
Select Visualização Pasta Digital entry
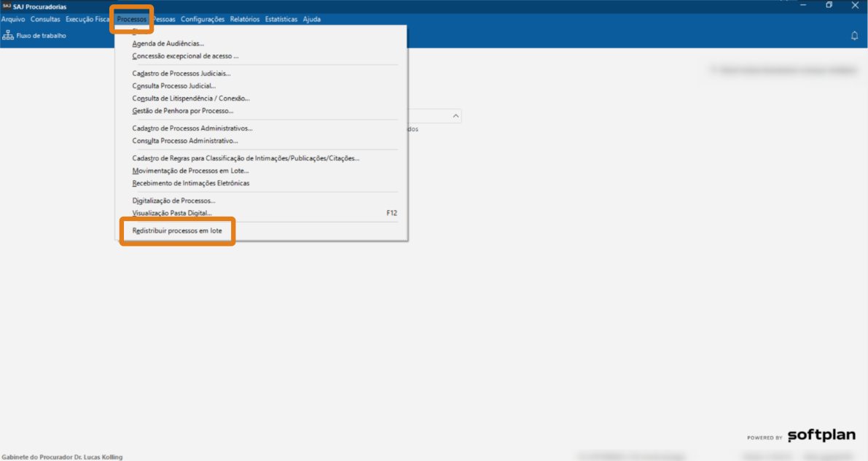point(172,213)
